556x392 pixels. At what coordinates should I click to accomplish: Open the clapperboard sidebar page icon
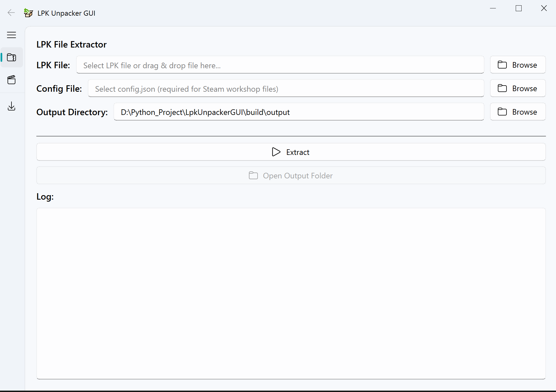point(11,80)
